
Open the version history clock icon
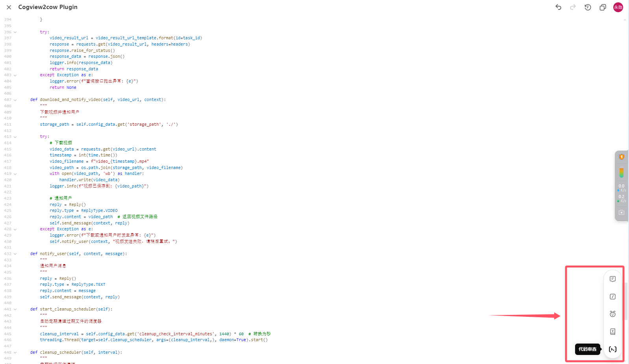coord(588,7)
